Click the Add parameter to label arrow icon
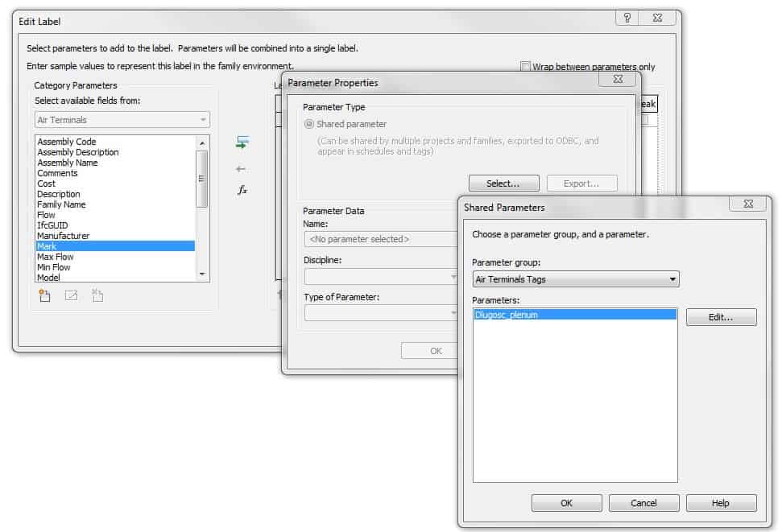The width and height of the screenshot is (782, 532). [242, 142]
